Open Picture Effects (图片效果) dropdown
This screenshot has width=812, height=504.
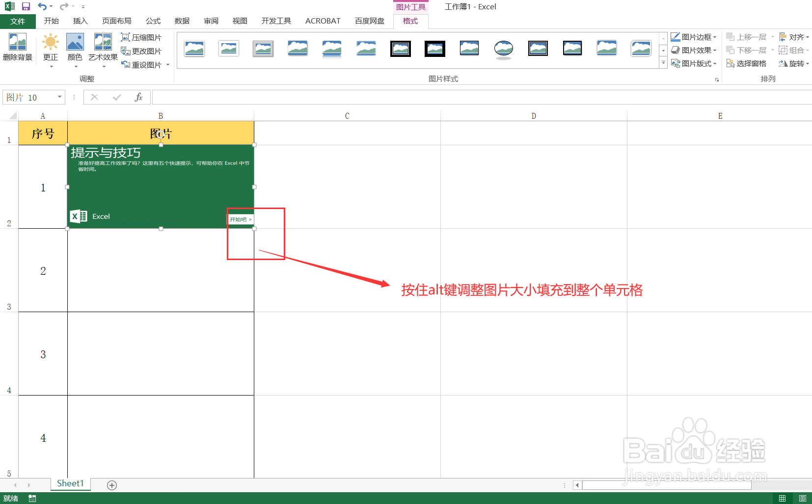tap(694, 50)
